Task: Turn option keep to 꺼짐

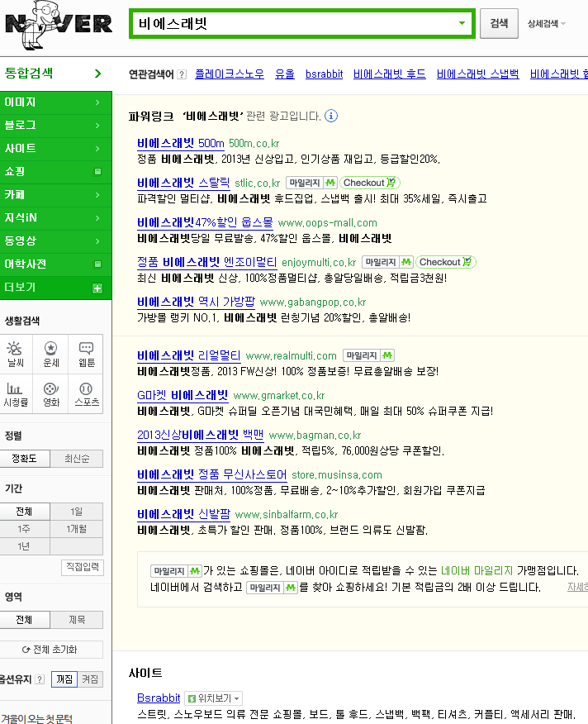Action: [x=64, y=679]
